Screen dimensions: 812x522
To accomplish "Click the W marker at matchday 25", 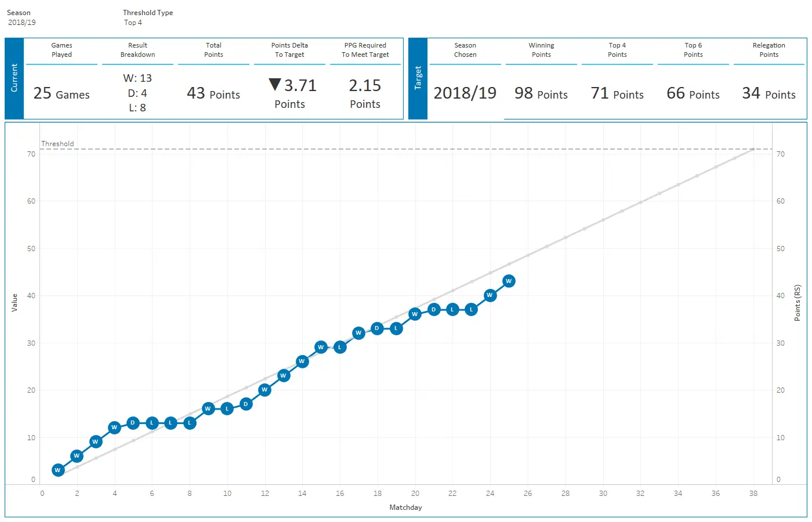I will 509,281.
